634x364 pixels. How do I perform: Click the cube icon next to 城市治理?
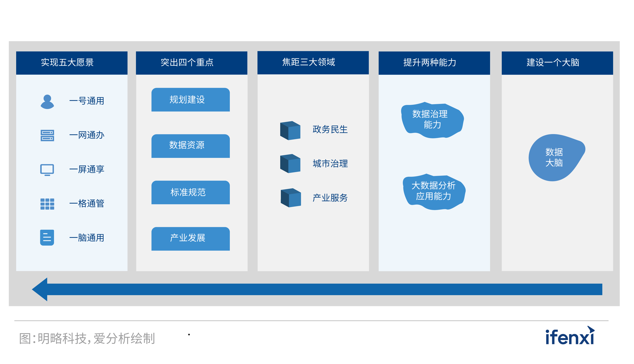point(290,163)
